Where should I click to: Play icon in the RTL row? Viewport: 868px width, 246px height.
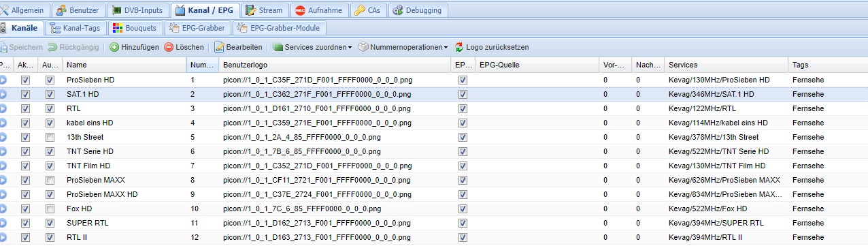[3, 108]
